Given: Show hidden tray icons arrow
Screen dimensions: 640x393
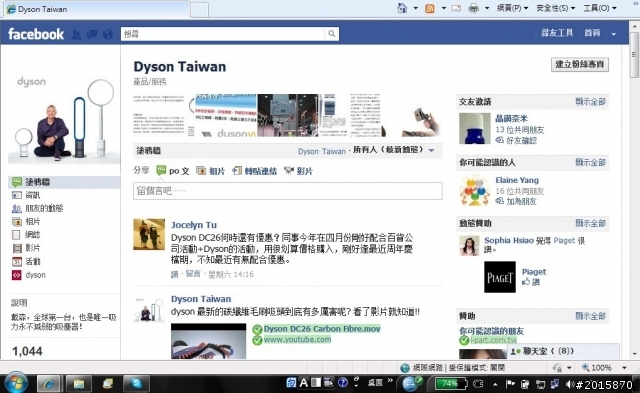Looking at the screenshot, I should point(495,384).
